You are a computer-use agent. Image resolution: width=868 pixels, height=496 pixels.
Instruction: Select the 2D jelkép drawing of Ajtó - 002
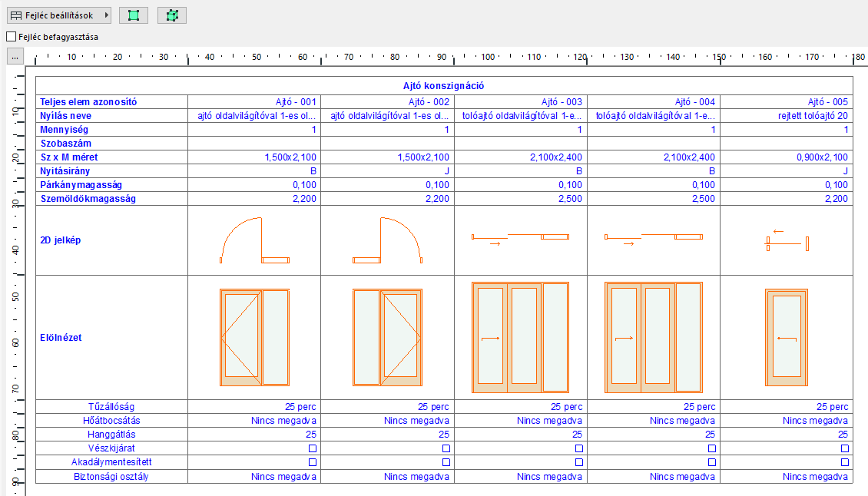click(387, 240)
